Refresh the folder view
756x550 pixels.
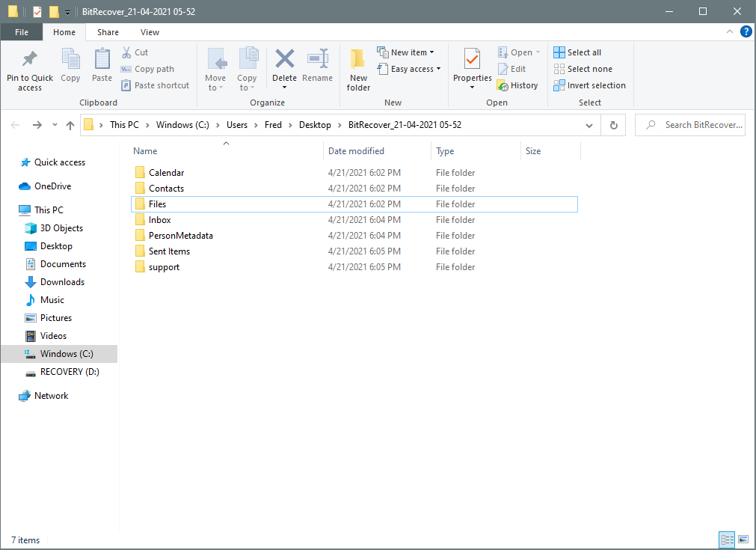(614, 126)
